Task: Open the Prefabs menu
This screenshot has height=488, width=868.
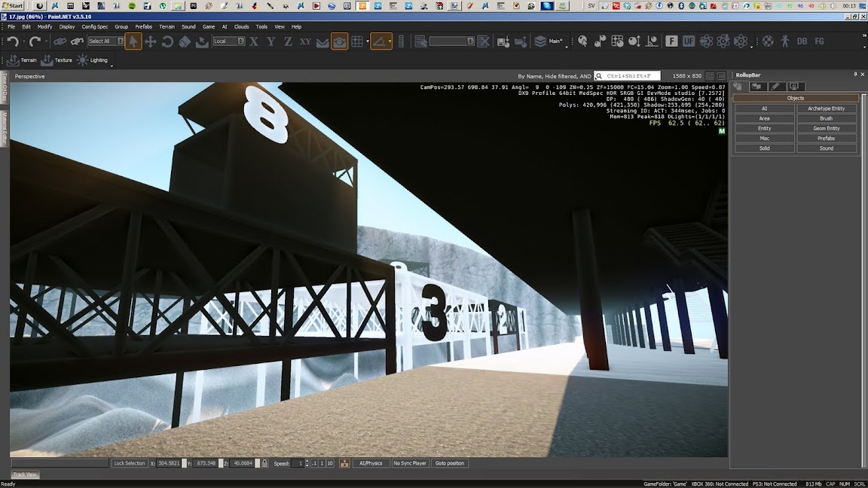Action: point(143,26)
